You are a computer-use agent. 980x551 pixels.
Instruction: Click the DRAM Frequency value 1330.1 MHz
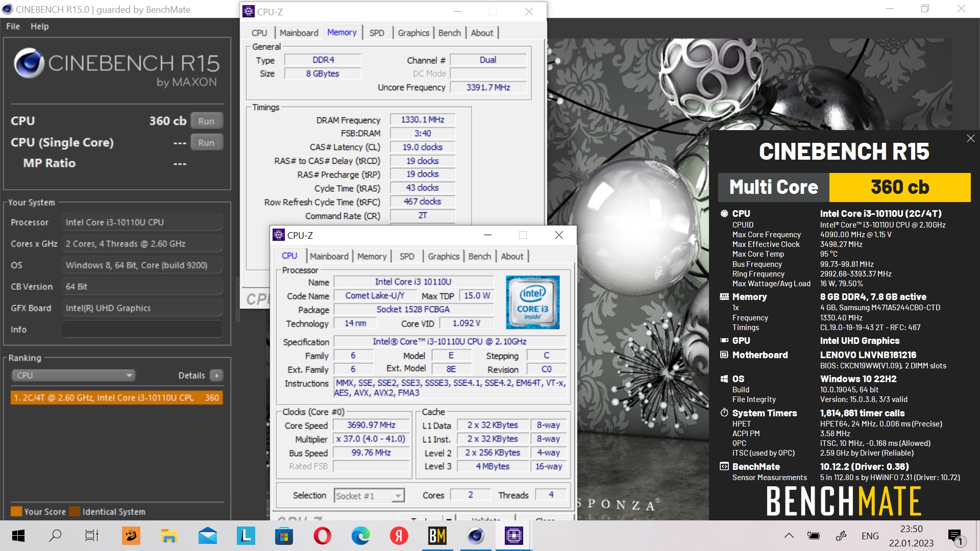click(422, 120)
